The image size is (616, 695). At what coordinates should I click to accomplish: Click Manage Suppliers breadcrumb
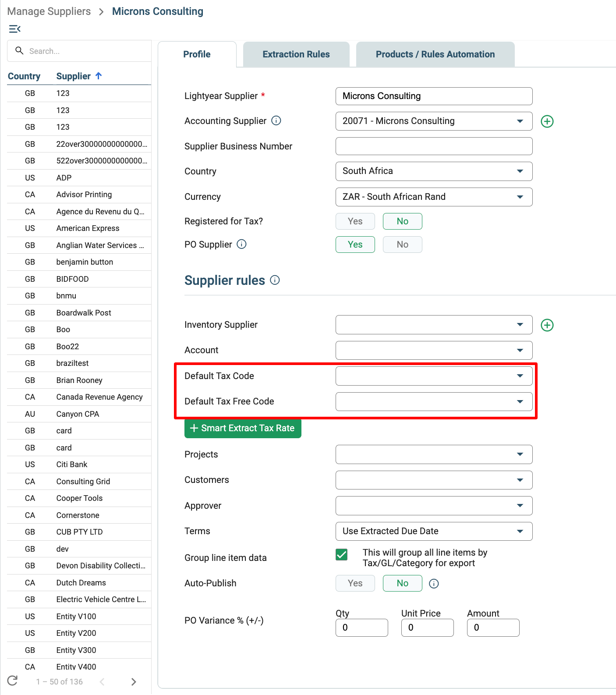coord(49,11)
